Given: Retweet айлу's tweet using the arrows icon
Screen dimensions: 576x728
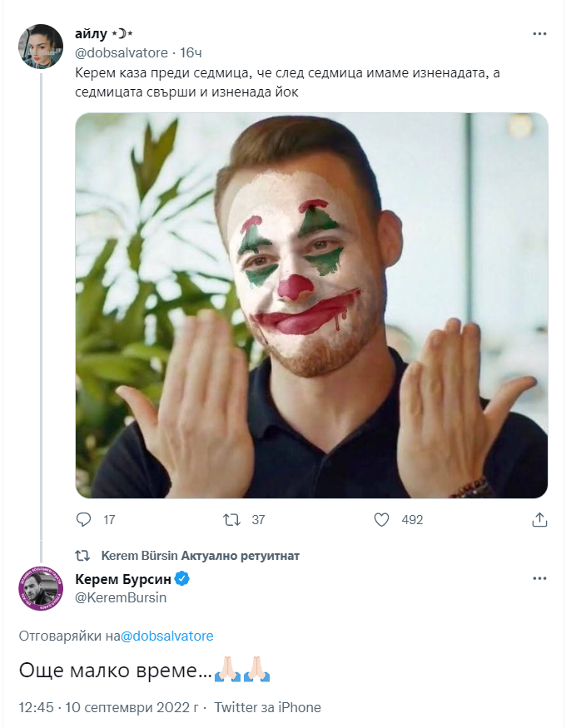Looking at the screenshot, I should (x=231, y=519).
